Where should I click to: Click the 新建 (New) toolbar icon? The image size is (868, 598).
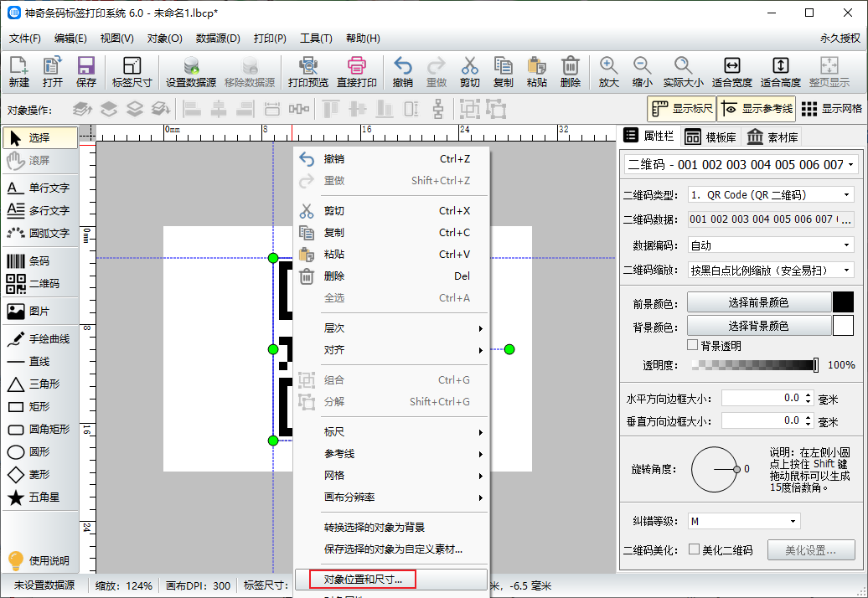(18, 72)
